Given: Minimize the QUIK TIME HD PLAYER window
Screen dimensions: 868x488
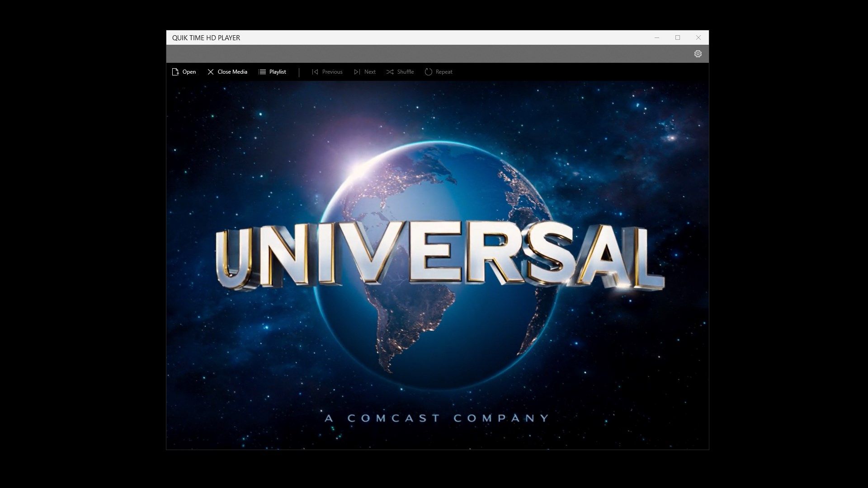Looking at the screenshot, I should 657,38.
